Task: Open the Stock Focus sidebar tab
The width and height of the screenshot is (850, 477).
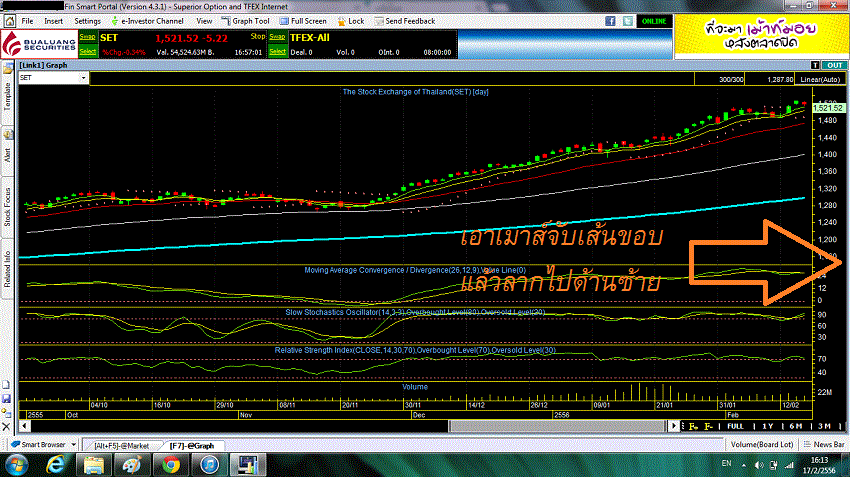Action: coord(7,207)
